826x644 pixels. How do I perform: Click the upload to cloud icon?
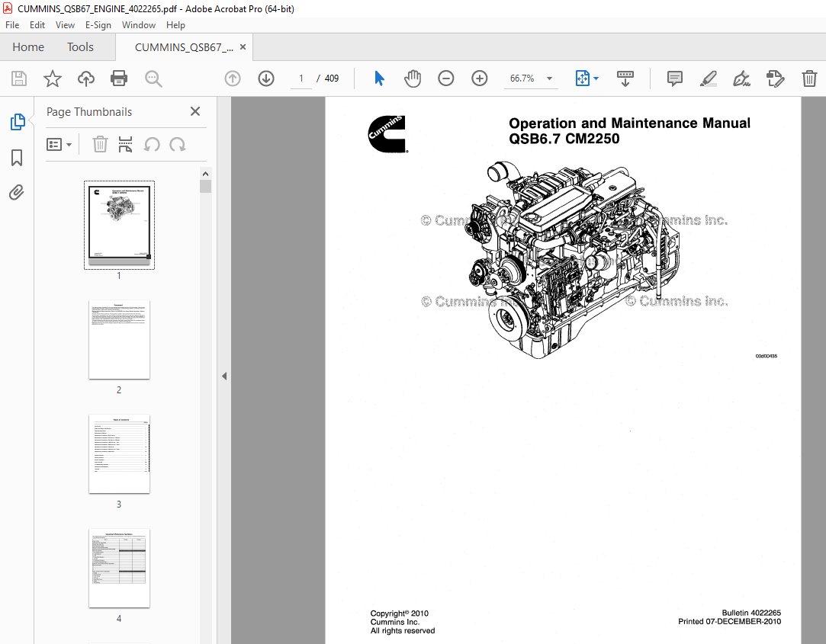point(86,78)
